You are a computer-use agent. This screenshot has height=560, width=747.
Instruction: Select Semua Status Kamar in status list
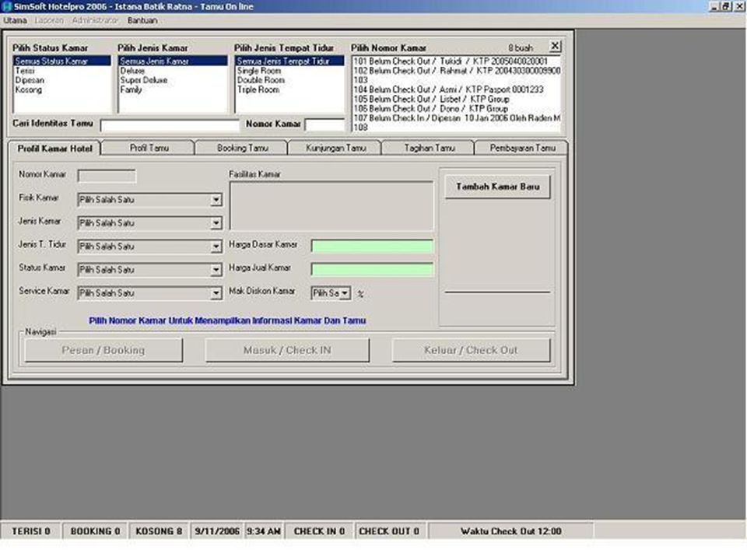62,61
